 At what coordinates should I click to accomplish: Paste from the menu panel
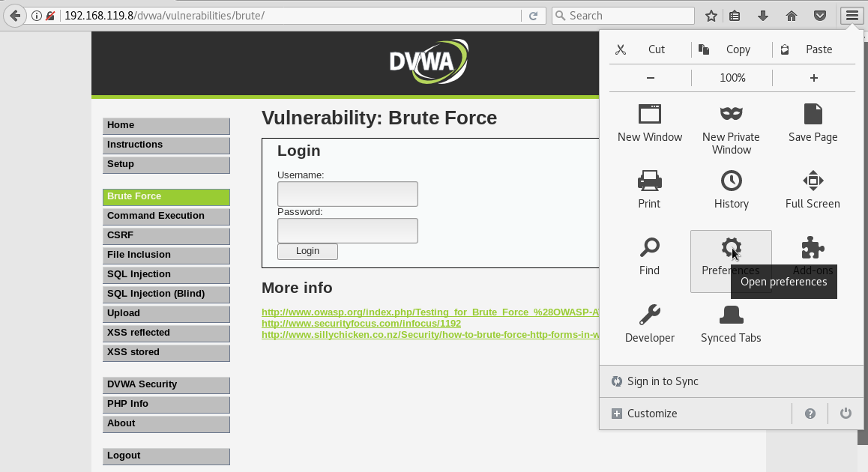click(x=814, y=49)
